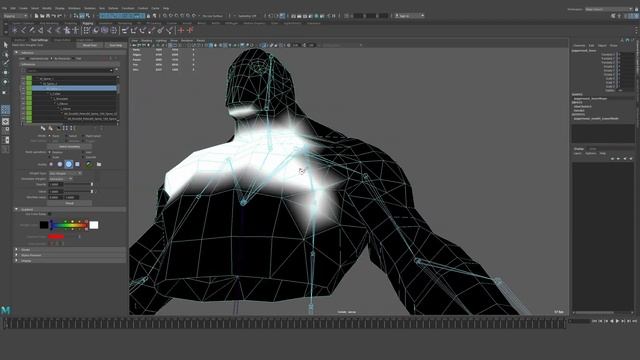This screenshot has width=640, height=360.
Task: Set paint operation to Scale
Action: [50, 157]
